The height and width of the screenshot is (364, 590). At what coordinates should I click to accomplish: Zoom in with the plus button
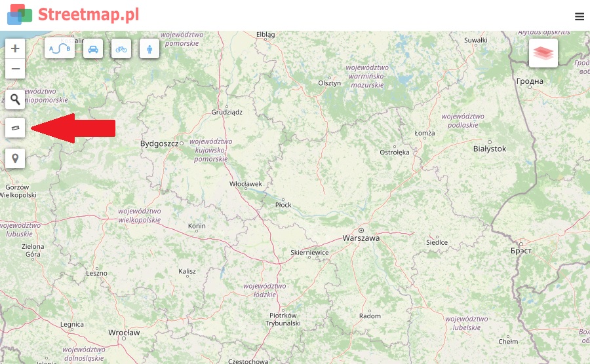[15, 48]
